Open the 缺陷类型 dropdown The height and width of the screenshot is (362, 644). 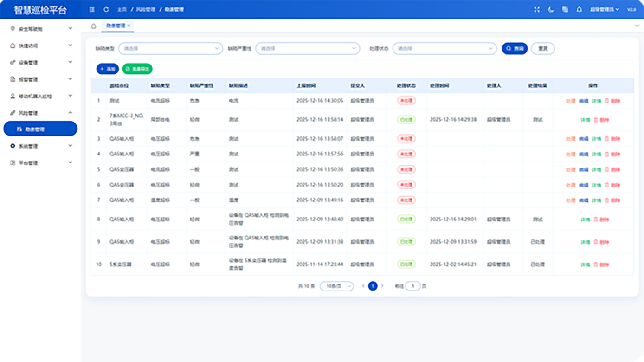(x=171, y=48)
